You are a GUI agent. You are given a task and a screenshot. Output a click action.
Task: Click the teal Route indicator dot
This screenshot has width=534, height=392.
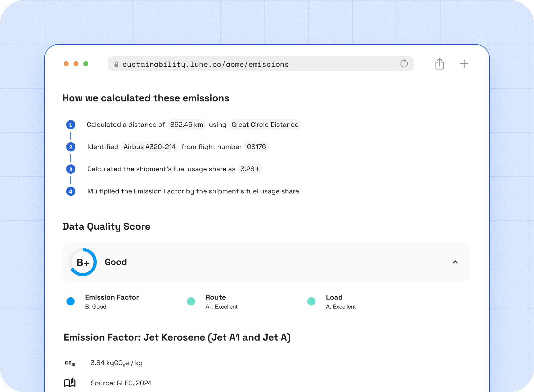[191, 301]
